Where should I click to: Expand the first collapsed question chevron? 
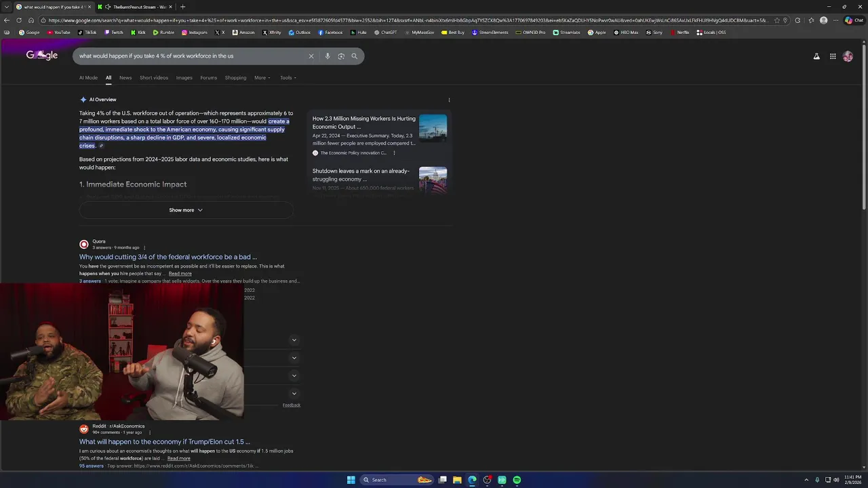click(x=294, y=340)
